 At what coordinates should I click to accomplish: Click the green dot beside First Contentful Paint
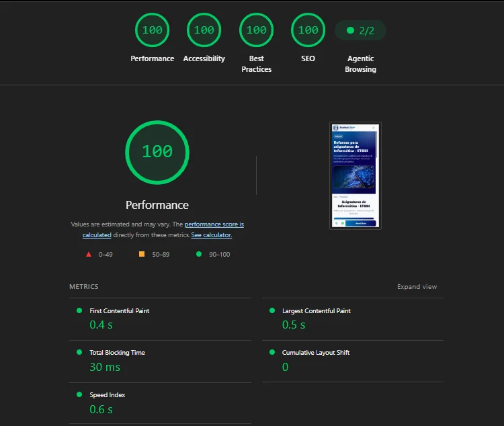pos(79,310)
